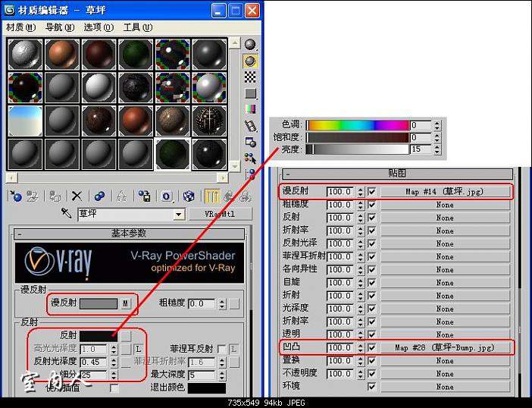Click the Video Color Check icon
532x408 pixels.
coord(250,109)
